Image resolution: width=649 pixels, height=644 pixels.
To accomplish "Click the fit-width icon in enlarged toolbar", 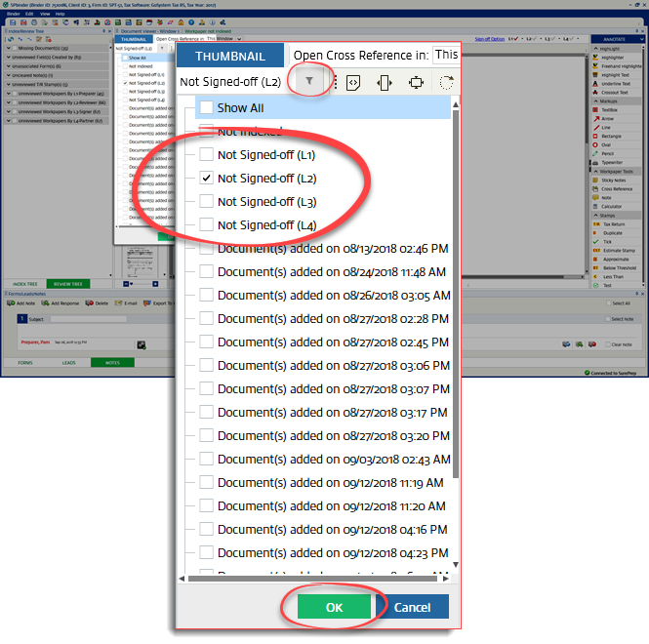I will [385, 82].
